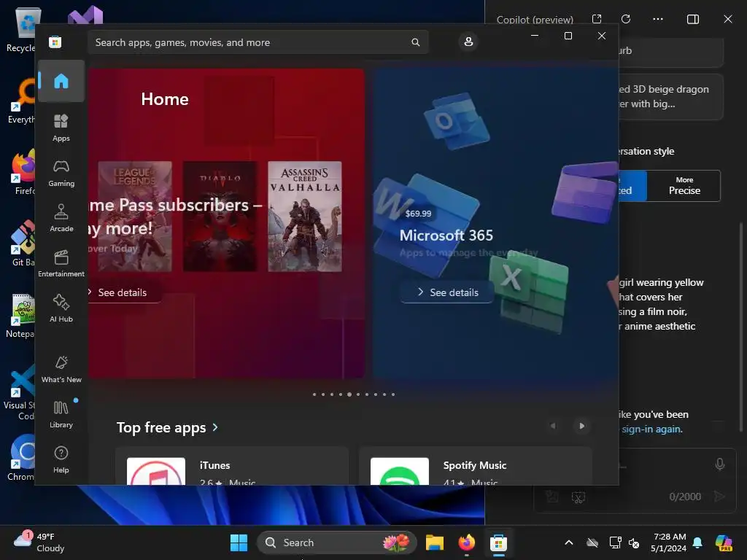Select the first carousel page dot
This screenshot has height=560, width=747.
click(x=314, y=394)
